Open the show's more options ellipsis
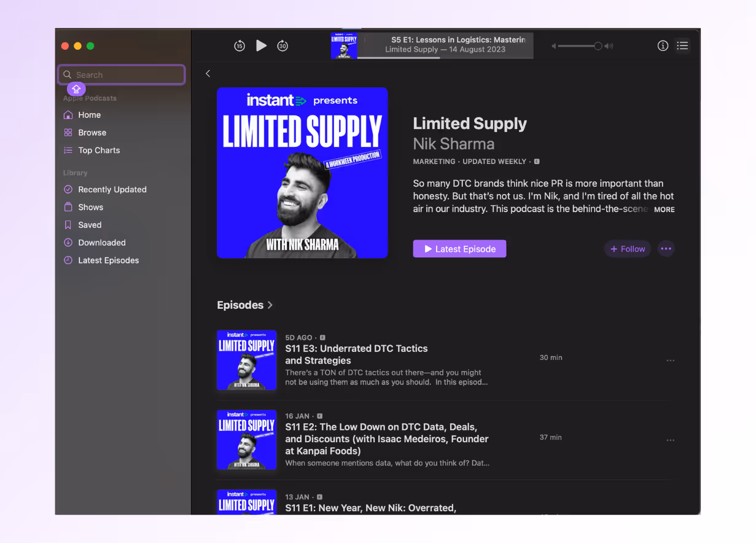This screenshot has height=543, width=756. (666, 249)
